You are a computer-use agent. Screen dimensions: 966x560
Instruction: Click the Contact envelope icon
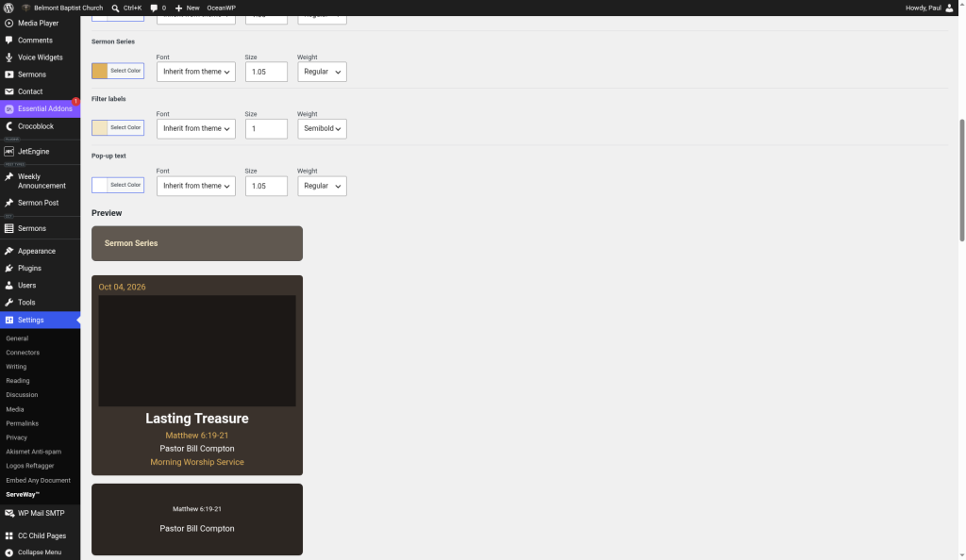pos(8,91)
